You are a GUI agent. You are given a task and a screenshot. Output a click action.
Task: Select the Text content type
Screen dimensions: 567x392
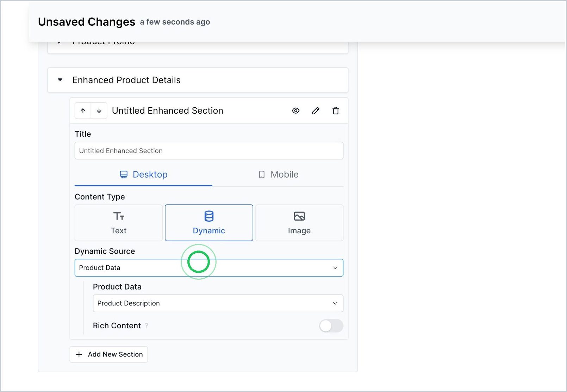[x=119, y=223]
